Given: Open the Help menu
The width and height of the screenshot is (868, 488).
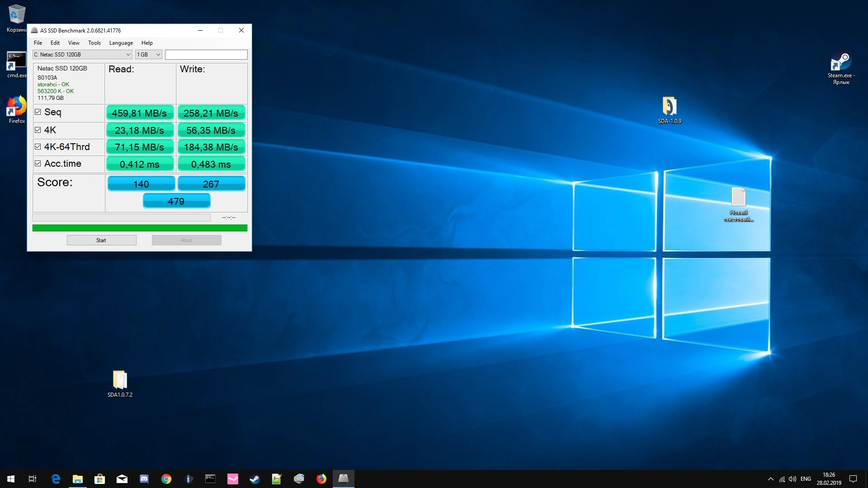Looking at the screenshot, I should 147,43.
